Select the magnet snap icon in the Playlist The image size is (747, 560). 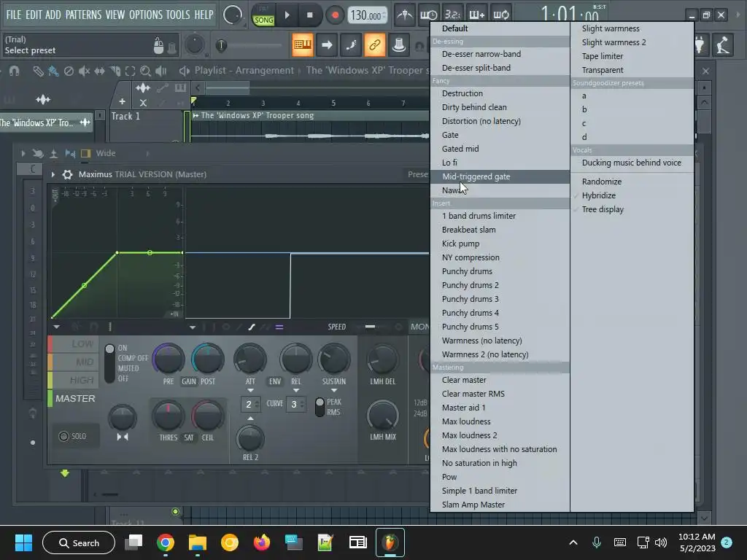pyautogui.click(x=15, y=71)
